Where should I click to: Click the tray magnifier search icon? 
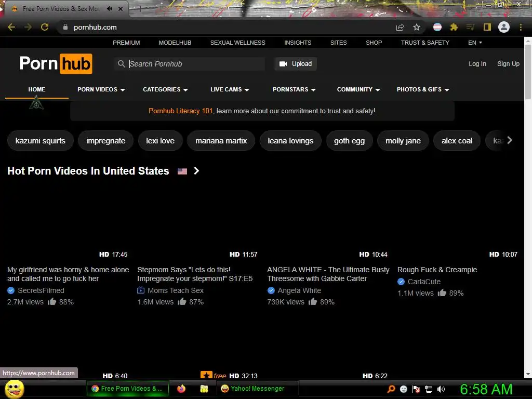tap(391, 389)
